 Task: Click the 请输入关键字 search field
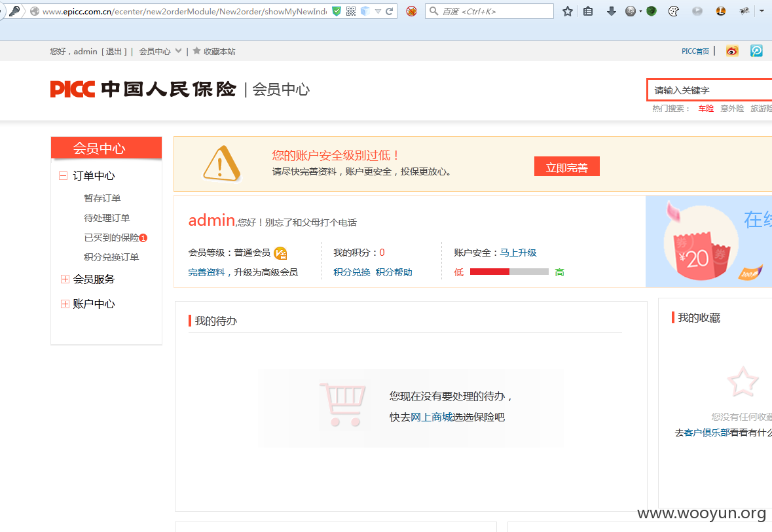click(x=710, y=90)
